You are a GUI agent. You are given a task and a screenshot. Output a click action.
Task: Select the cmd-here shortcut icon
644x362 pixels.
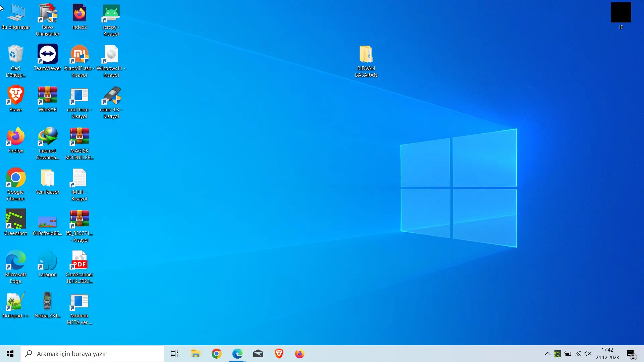[x=79, y=103]
